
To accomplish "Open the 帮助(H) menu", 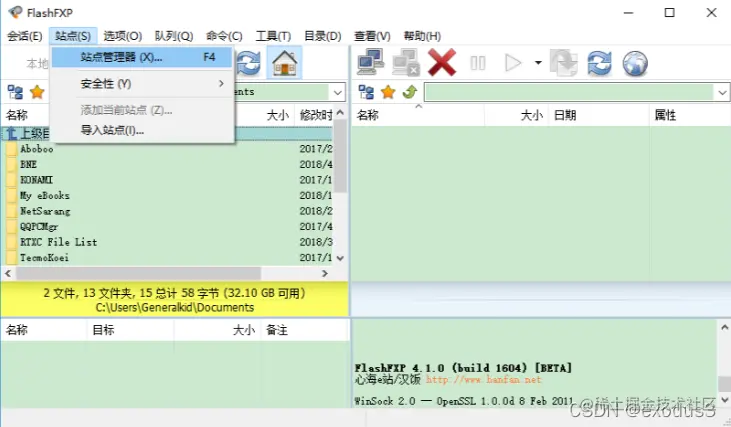I will 422,36.
